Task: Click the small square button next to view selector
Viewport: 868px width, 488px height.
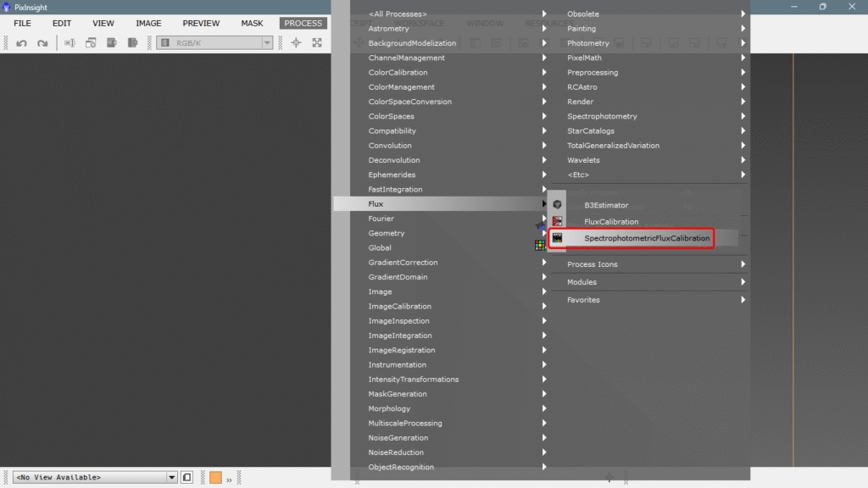Action: point(187,477)
